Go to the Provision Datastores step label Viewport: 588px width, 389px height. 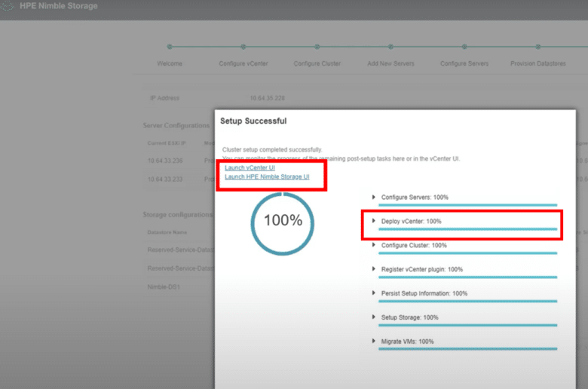click(538, 63)
